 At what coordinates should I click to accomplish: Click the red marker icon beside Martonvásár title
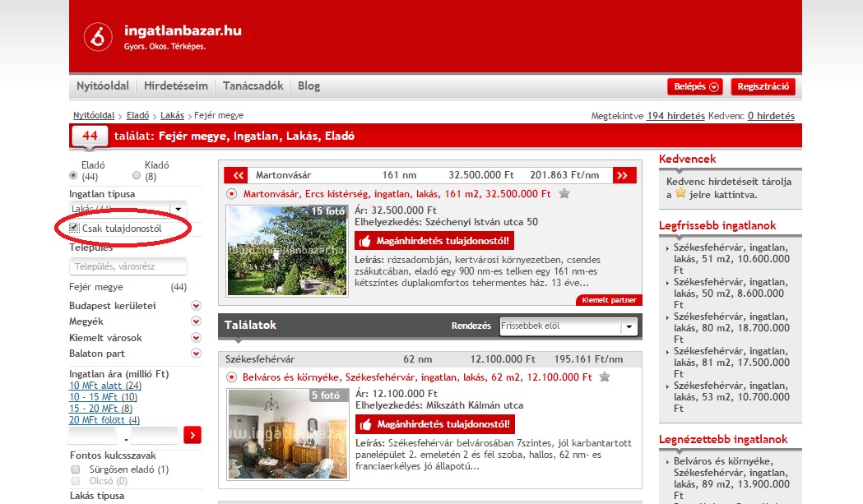(231, 194)
